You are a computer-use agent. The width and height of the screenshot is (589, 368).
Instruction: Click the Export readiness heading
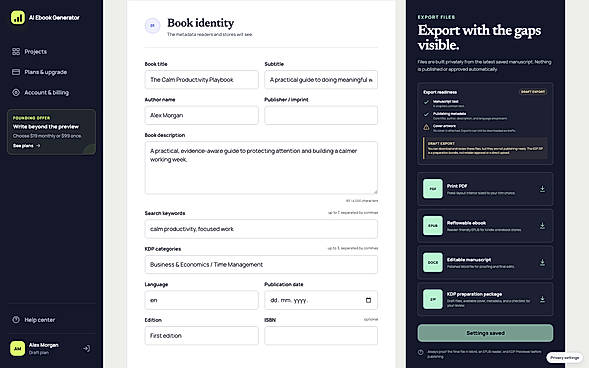click(440, 92)
